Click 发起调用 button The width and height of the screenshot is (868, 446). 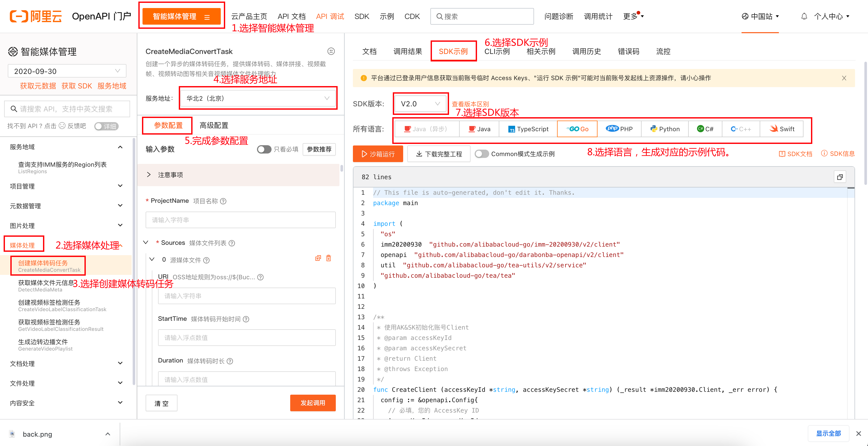[313, 403]
